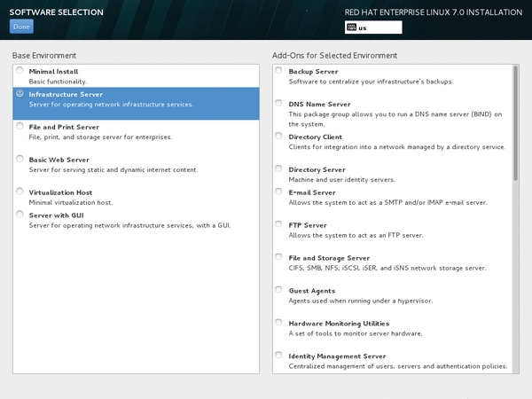Image resolution: width=532 pixels, height=399 pixels.
Task: Enable the Identity Management Server checkbox
Action: [x=278, y=355]
